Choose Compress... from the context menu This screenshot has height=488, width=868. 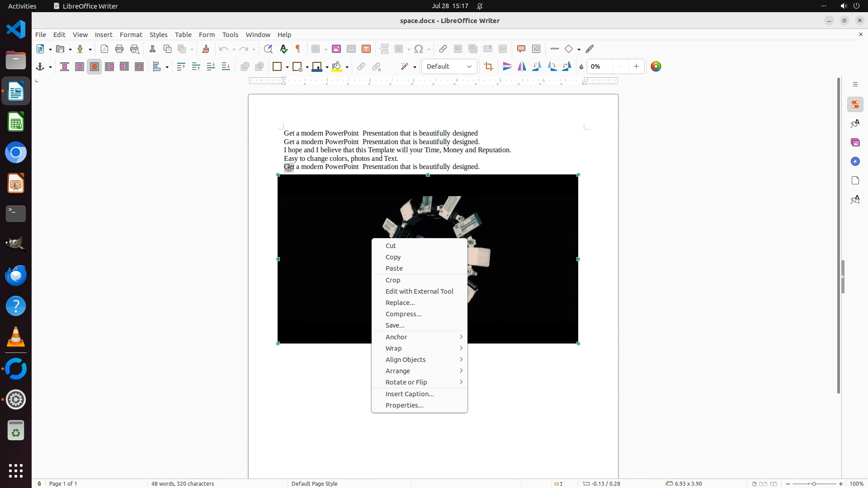(403, 314)
